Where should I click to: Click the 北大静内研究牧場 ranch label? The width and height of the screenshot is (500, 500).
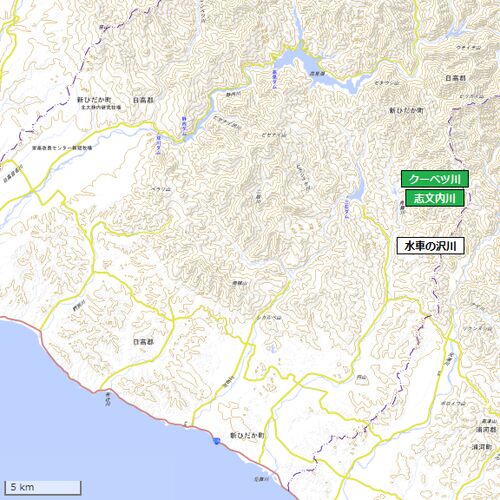pyautogui.click(x=102, y=107)
